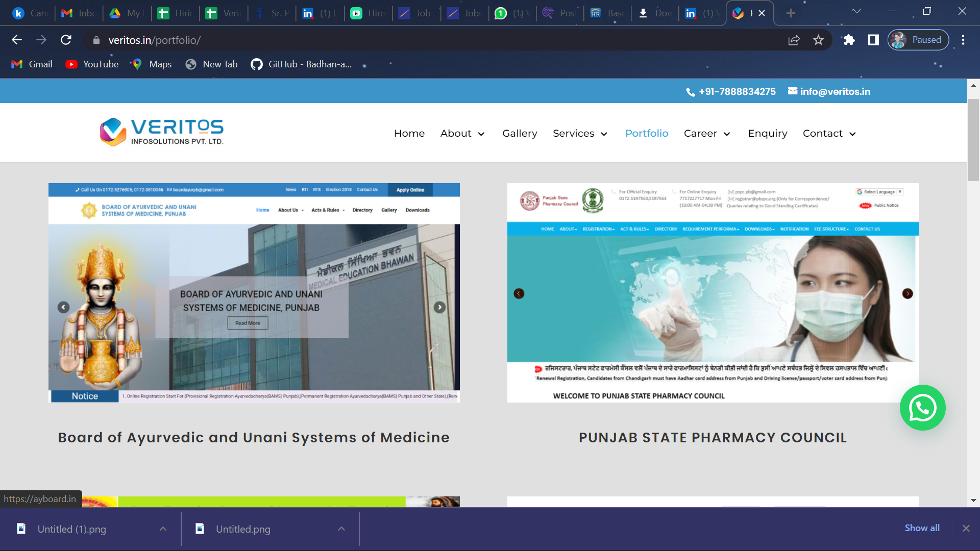Switch to the Downloads tab
This screenshot has height=551, width=980.
656,13
